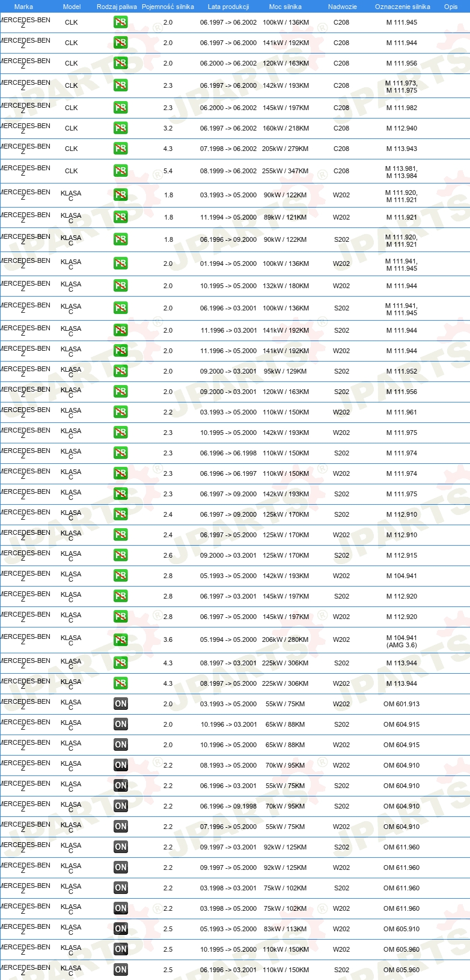470x980 pixels.
Task: Click petrol icon in CLK 4.3 M 113.943 row
Action: [121, 149]
